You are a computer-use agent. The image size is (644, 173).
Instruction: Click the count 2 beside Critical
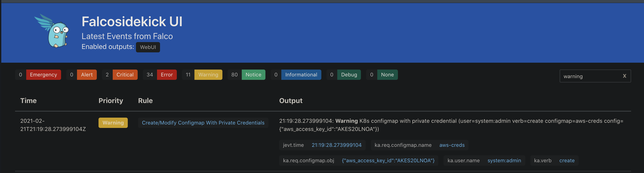pos(107,75)
